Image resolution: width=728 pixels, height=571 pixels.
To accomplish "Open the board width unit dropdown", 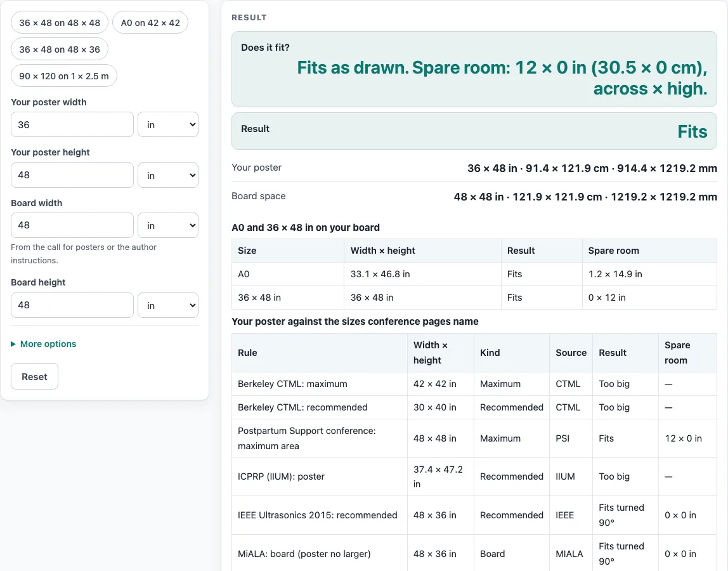I will click(x=168, y=225).
